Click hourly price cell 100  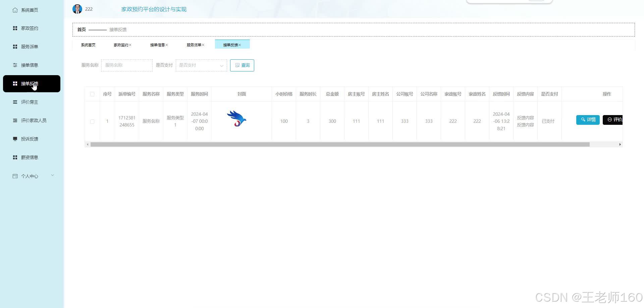click(284, 121)
